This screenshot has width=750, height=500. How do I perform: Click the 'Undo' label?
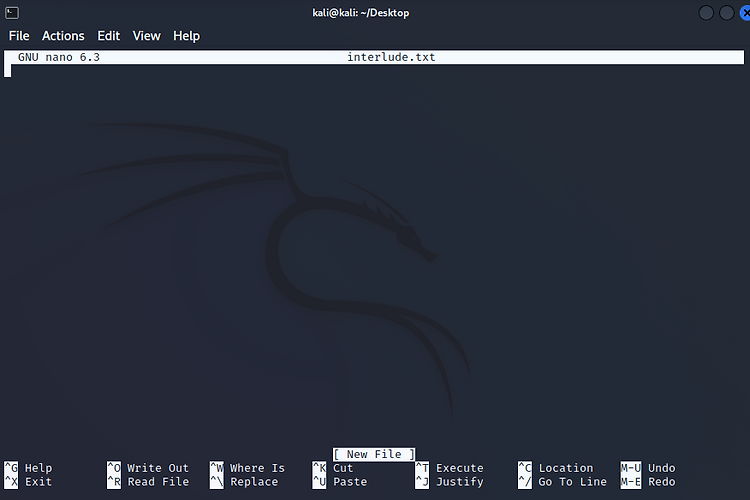[x=662, y=468]
